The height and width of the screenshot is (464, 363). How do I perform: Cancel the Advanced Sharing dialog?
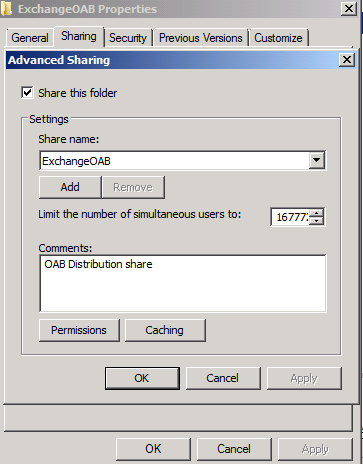pos(223,378)
